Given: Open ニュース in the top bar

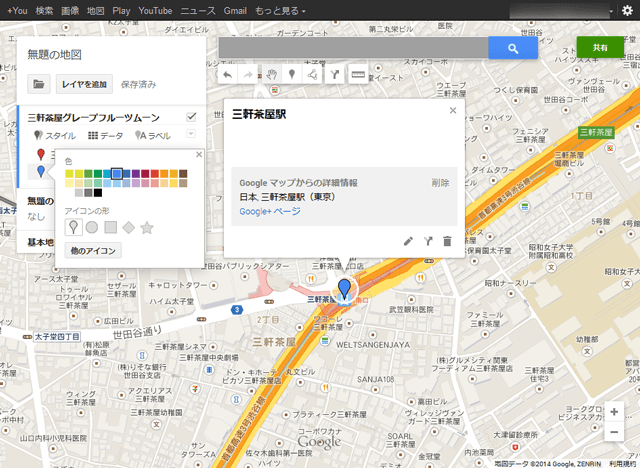Looking at the screenshot, I should coord(198,11).
